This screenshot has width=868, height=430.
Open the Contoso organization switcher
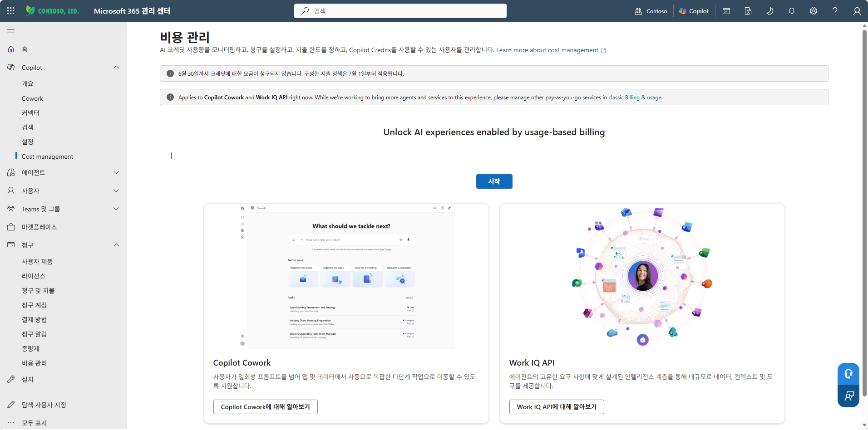coord(651,11)
